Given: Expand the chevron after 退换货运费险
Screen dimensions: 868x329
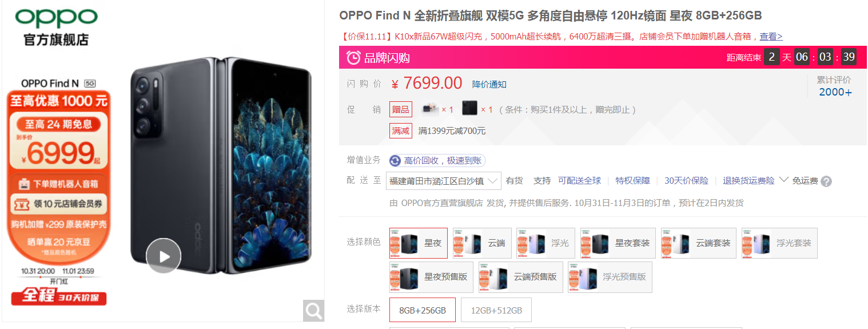Looking at the screenshot, I should [783, 180].
